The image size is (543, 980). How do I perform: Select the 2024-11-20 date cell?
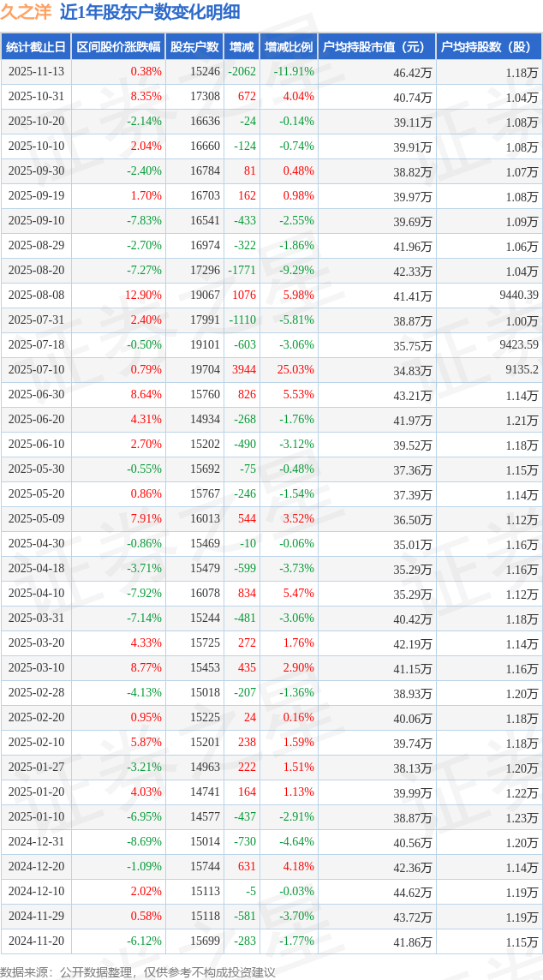[x=36, y=941]
